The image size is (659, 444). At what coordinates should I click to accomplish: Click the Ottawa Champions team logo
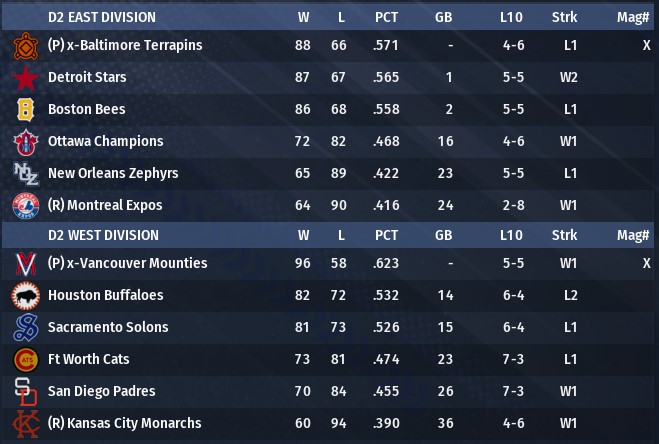(25, 142)
